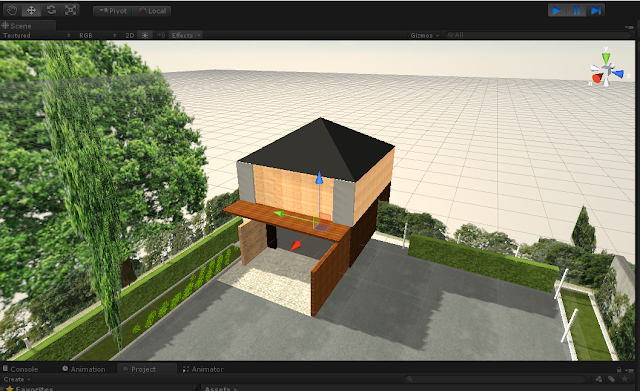Click the Play button
640x391 pixels.
(x=557, y=11)
